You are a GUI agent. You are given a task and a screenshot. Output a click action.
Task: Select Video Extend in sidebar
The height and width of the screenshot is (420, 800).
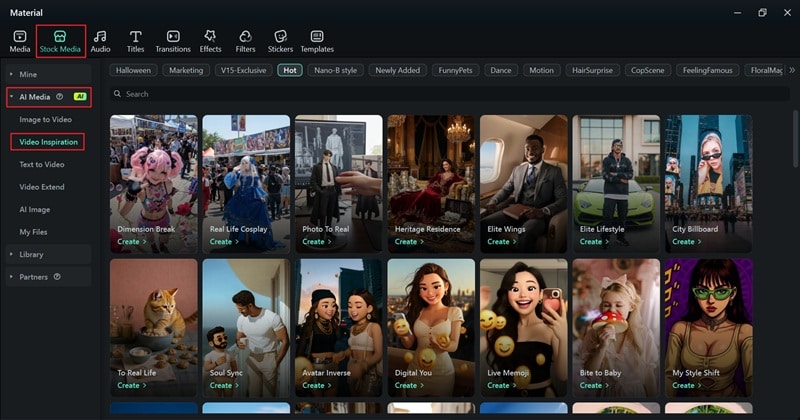coord(42,187)
